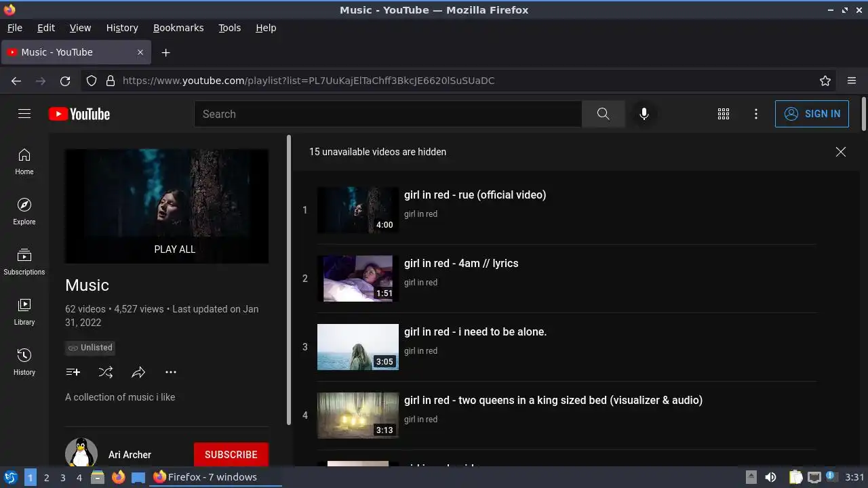Screen dimensions: 868x488
Task: Open the YouTube guide hamburger menu
Action: (x=24, y=114)
